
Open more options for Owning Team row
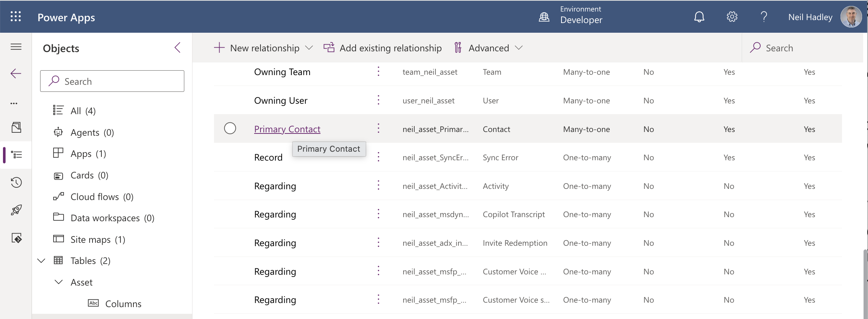tap(378, 71)
